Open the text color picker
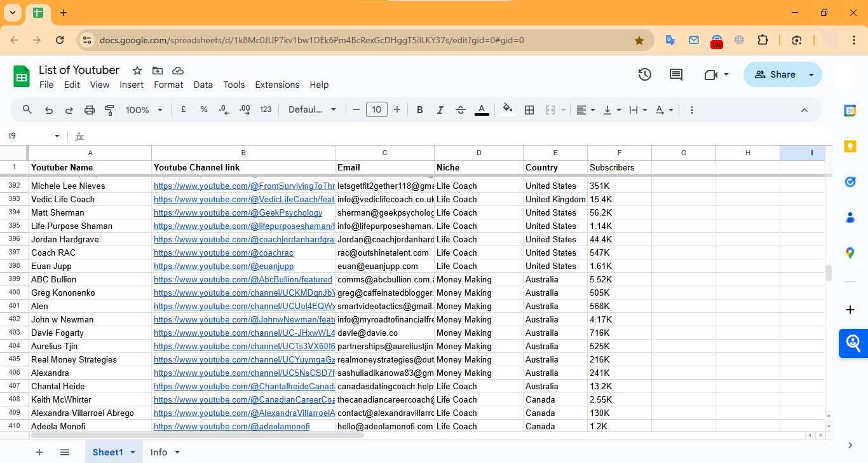Viewport: 868px width, 463px height. [x=482, y=110]
